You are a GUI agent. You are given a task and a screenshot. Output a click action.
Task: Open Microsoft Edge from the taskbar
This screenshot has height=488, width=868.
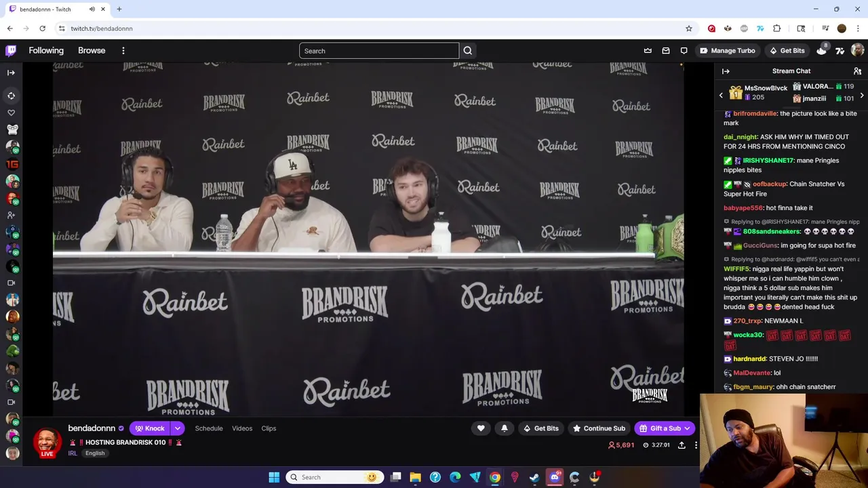click(455, 477)
